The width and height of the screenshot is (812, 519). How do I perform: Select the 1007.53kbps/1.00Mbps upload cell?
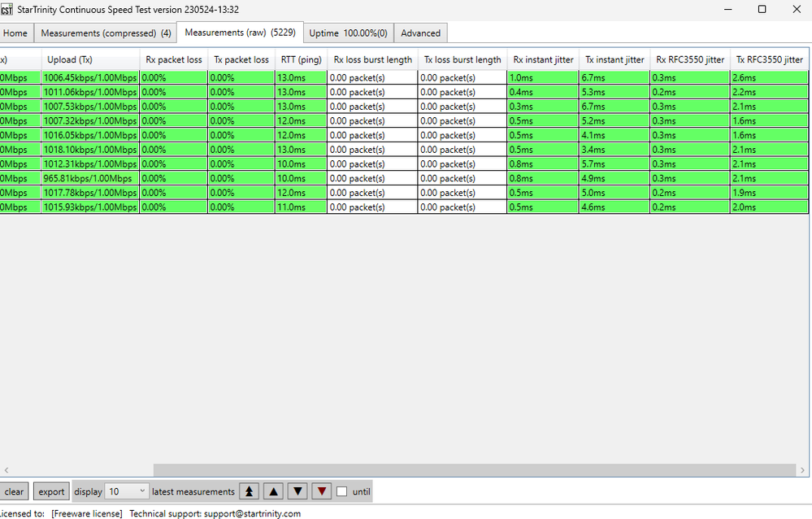[90, 107]
